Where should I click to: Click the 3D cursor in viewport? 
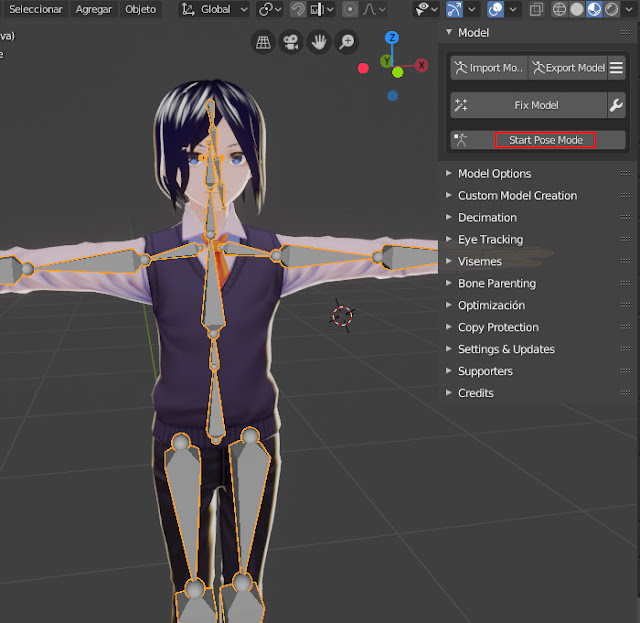point(342,316)
